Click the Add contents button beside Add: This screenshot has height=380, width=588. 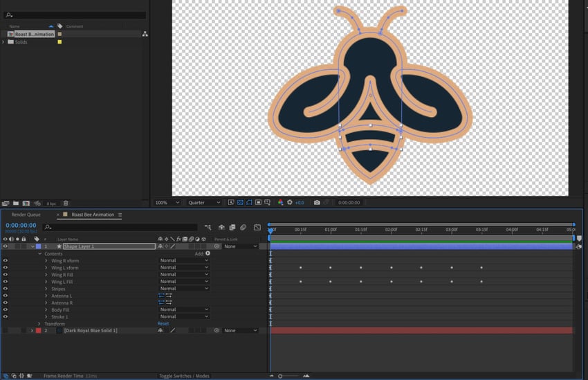coord(208,253)
